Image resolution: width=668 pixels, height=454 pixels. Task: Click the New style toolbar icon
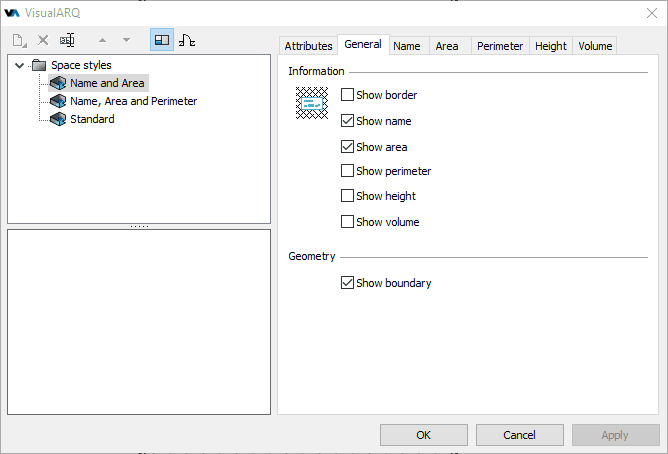tap(19, 40)
